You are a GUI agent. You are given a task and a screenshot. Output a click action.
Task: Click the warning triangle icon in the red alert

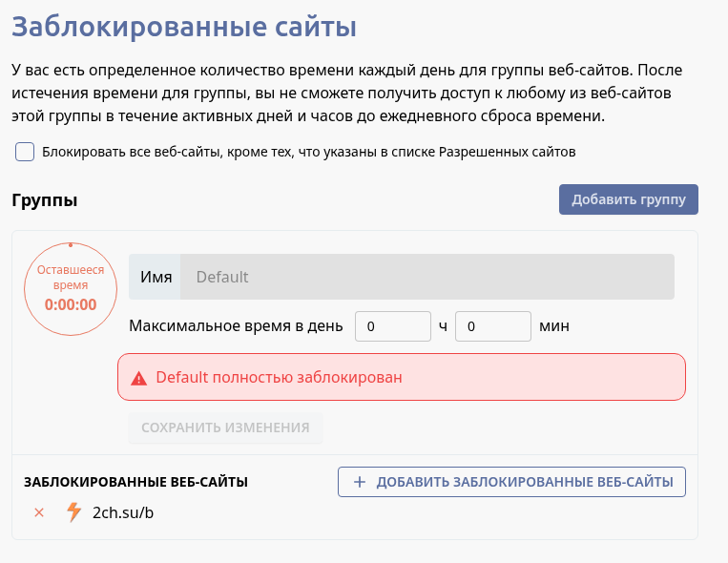[138, 378]
